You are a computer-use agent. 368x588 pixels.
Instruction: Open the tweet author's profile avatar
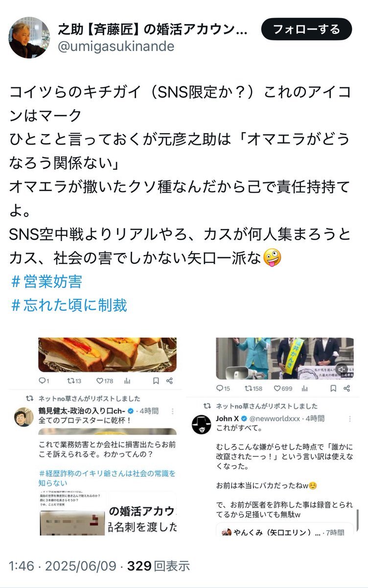[27, 38]
